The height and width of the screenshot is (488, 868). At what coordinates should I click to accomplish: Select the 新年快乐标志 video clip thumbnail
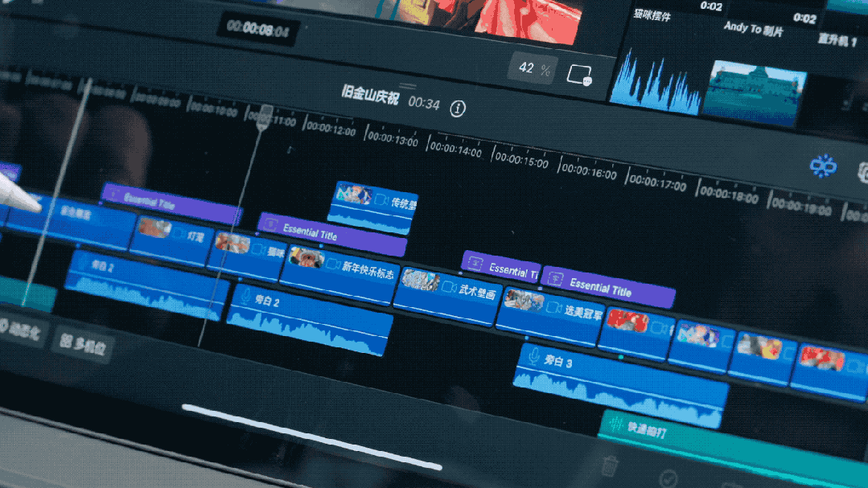306,257
